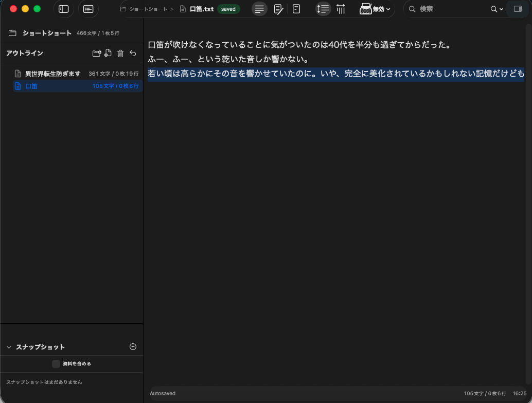The height and width of the screenshot is (403, 532).
Task: Click the vertical writing layout icon
Action: pyautogui.click(x=341, y=9)
